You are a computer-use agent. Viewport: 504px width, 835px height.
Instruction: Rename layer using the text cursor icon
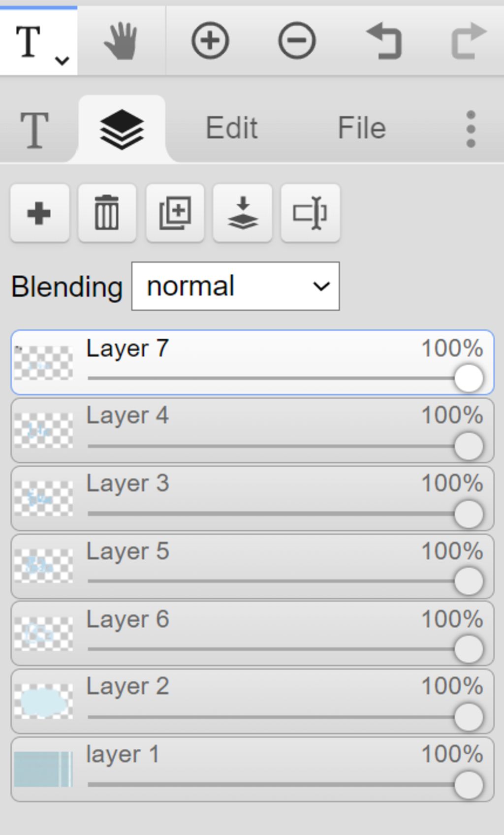310,213
